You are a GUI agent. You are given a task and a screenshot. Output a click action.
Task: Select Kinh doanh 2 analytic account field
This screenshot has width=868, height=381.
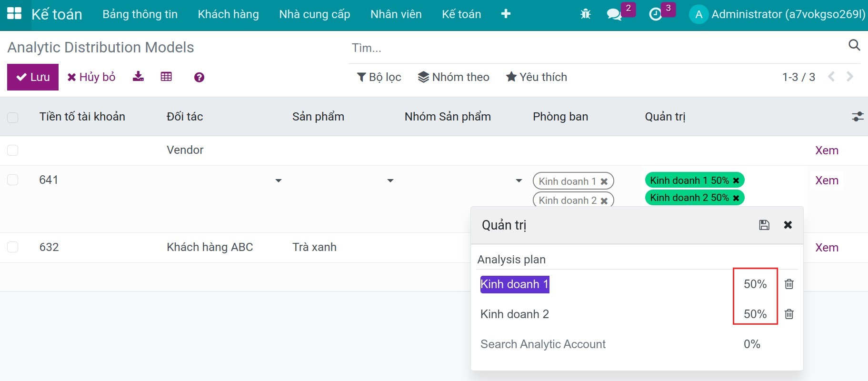(515, 314)
